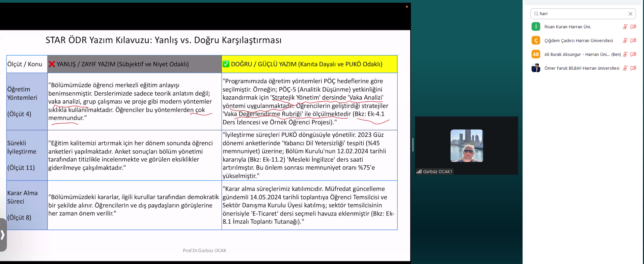Grab the divider handle beside shared screen

(x=413, y=145)
